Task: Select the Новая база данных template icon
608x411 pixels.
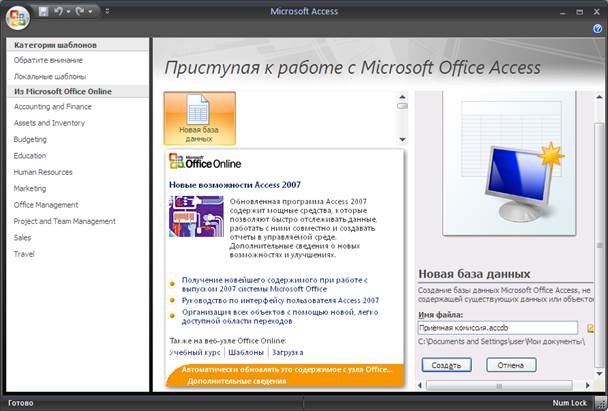Action: (199, 118)
